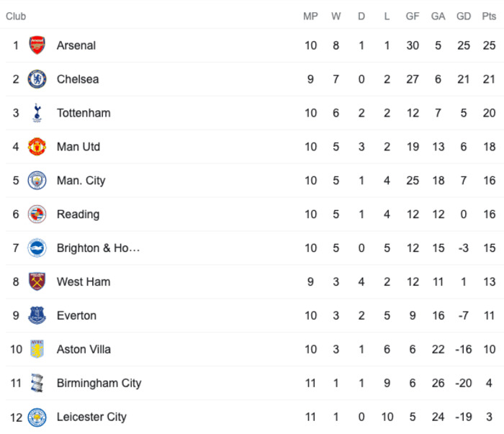The height and width of the screenshot is (434, 504).
Task: Click the Man Utd club crest
Action: (x=37, y=147)
